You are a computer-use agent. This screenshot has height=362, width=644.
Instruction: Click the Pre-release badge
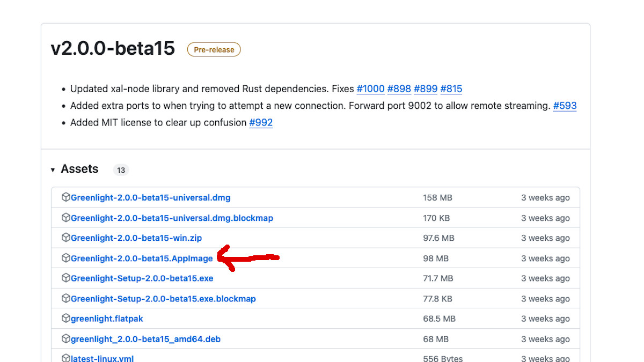click(x=214, y=50)
